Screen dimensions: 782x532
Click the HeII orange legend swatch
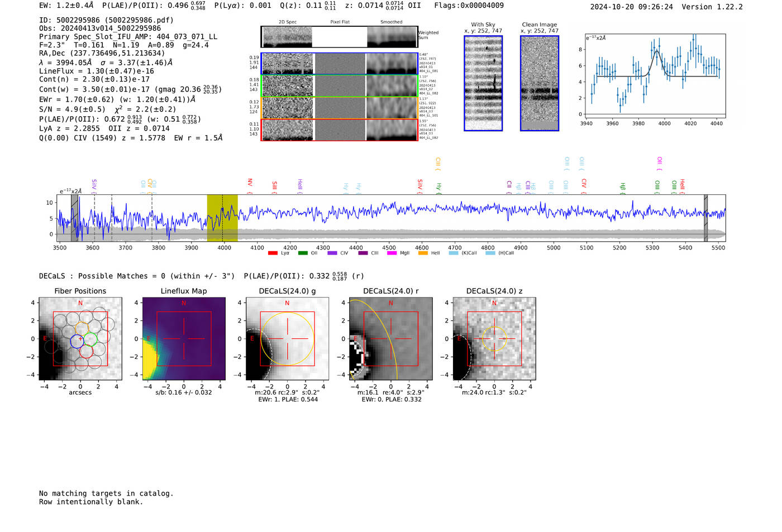423,253
